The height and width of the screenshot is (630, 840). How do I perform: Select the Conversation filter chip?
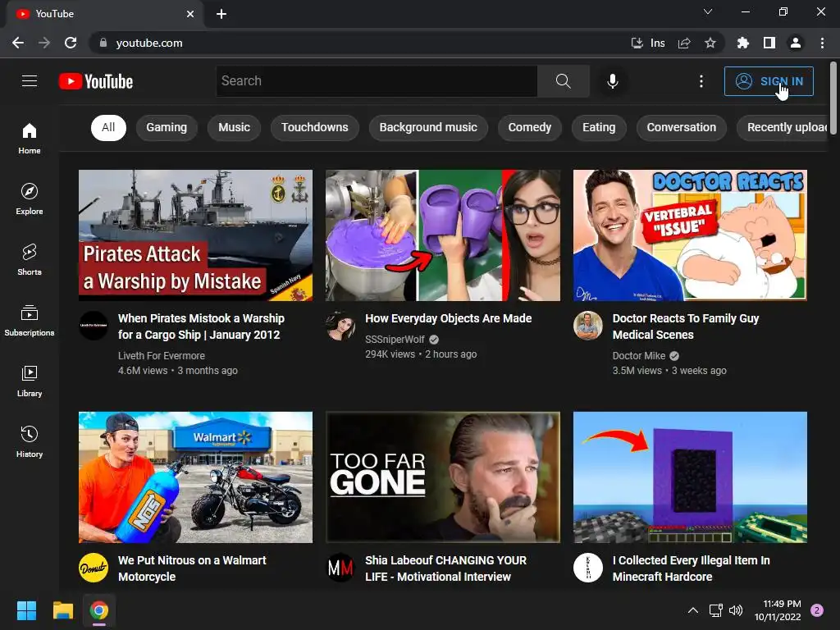(x=681, y=127)
